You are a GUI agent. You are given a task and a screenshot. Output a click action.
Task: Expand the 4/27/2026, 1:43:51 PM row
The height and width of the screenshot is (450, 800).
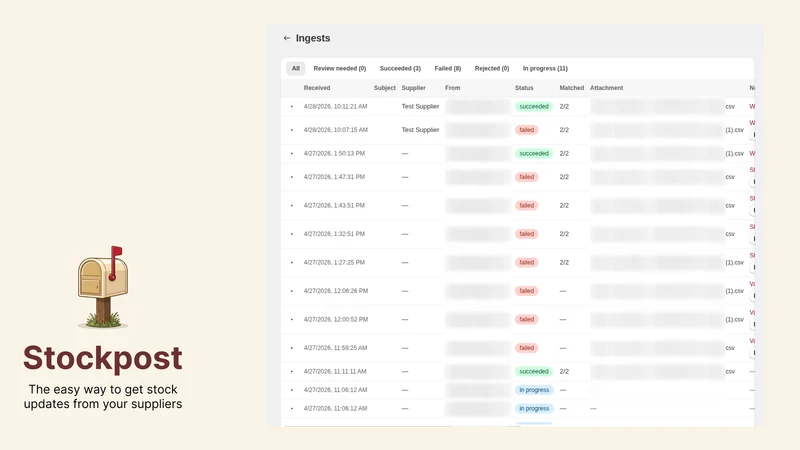point(292,206)
